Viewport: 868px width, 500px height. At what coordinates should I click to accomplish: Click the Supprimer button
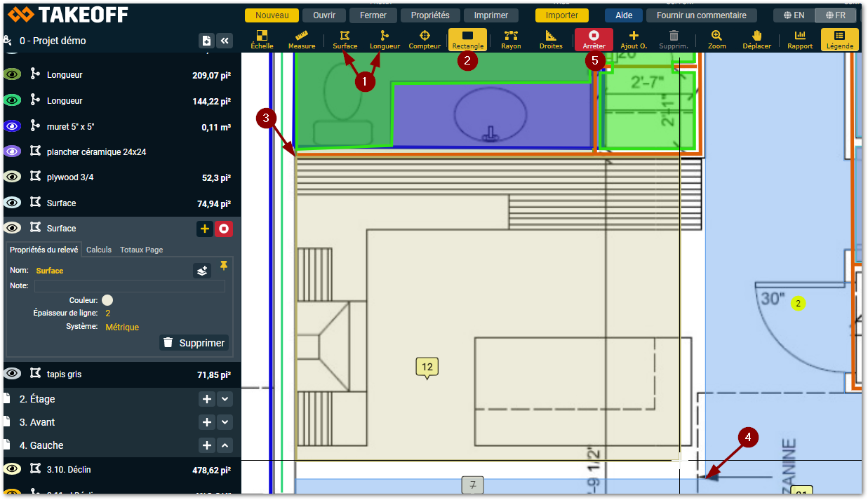194,343
